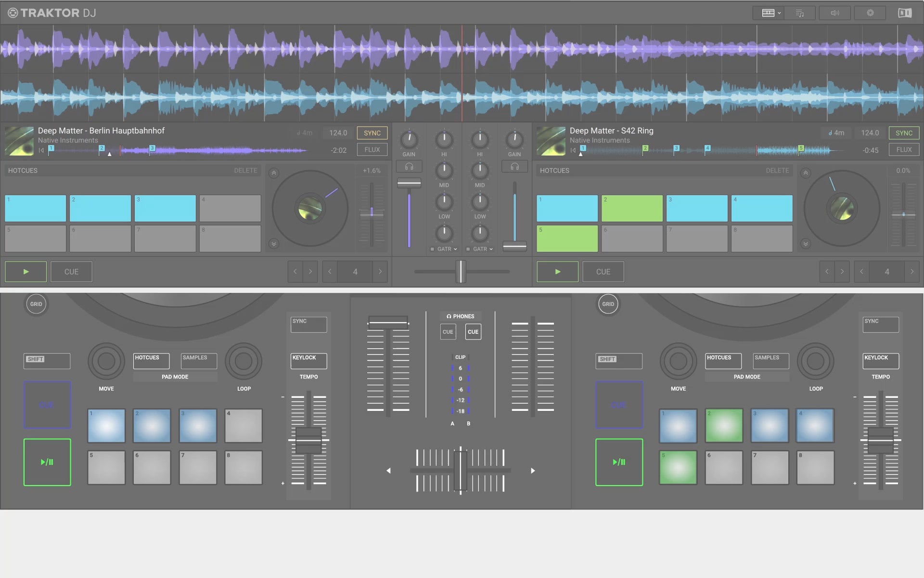Image resolution: width=924 pixels, height=578 pixels.
Task: Enable the right channel GATR effect checkbox
Action: click(468, 249)
